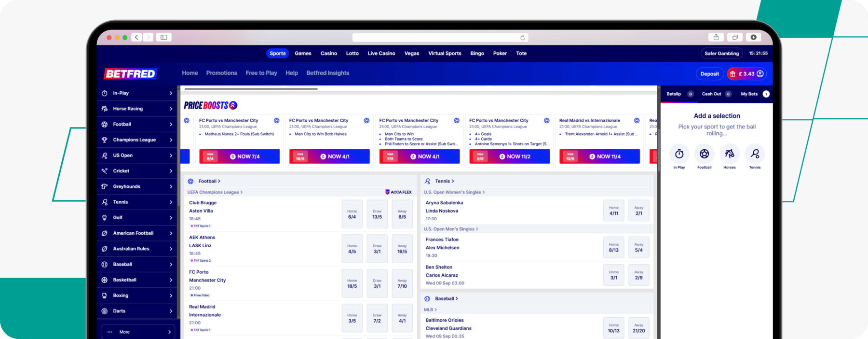Click the ACCA FLEX badge
The image size is (868, 339).
(x=398, y=192)
